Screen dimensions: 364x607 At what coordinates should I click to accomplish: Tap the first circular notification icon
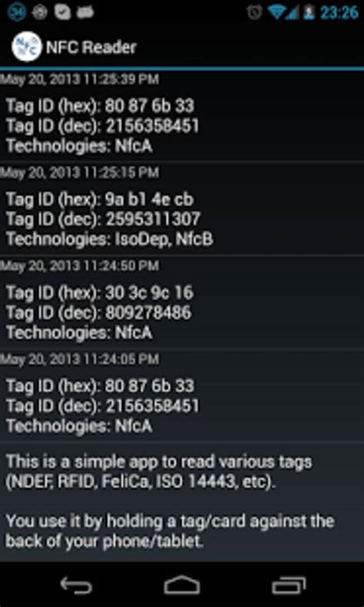[x=17, y=12]
